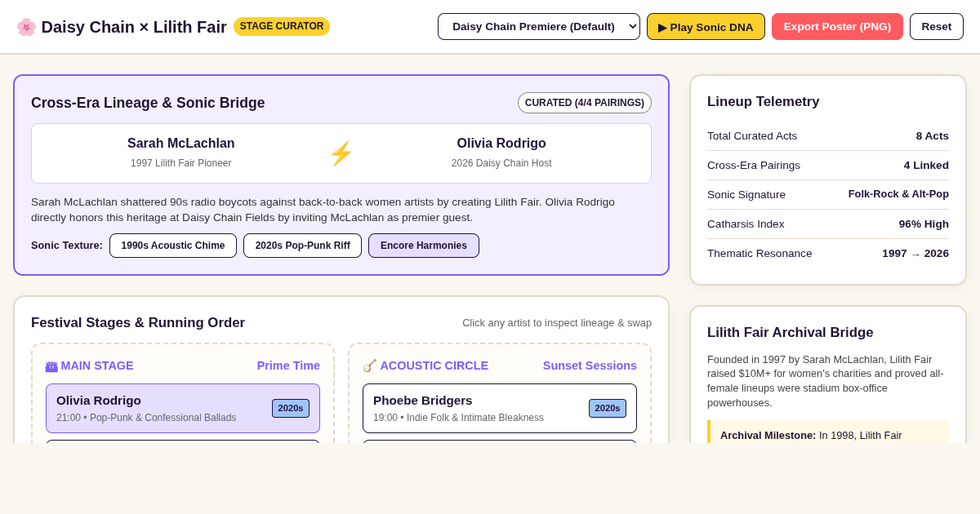Click the Sarah McLachlan pairing name

[181, 144]
